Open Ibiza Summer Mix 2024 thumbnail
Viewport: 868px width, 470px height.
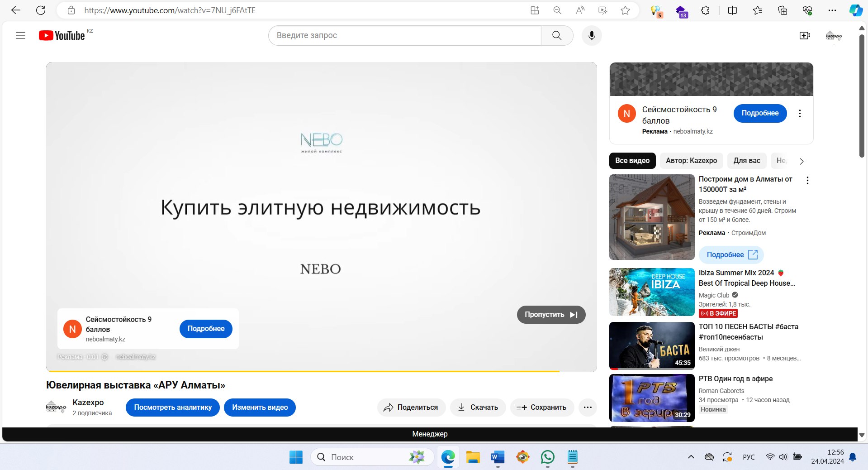[652, 292]
